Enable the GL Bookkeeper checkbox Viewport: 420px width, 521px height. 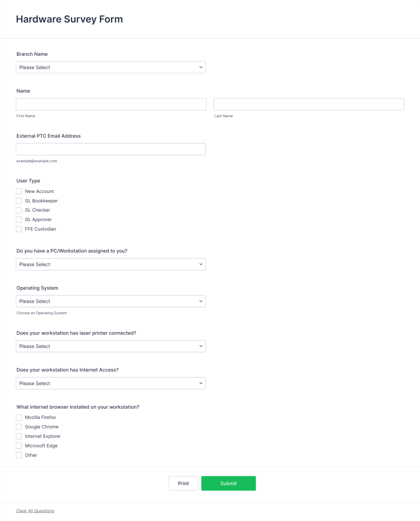(19, 200)
